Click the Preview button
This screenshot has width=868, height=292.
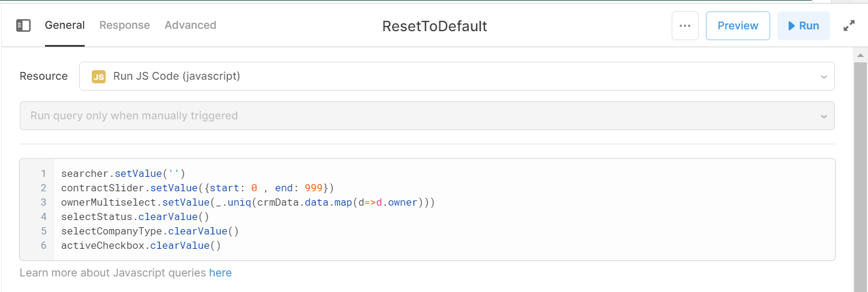(738, 26)
